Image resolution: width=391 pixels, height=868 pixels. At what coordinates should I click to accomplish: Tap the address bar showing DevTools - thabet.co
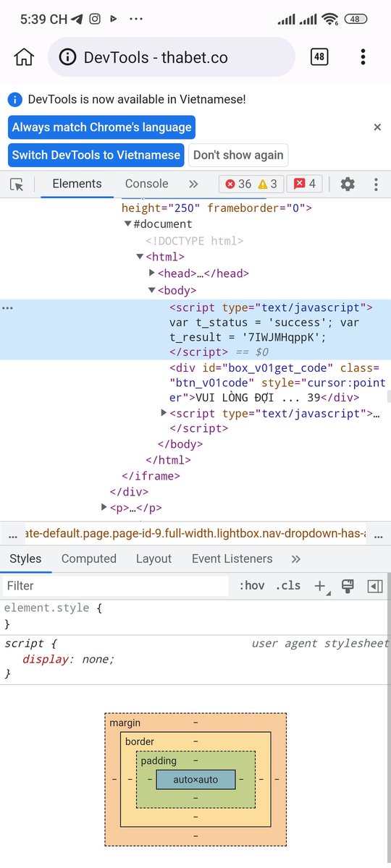point(172,57)
